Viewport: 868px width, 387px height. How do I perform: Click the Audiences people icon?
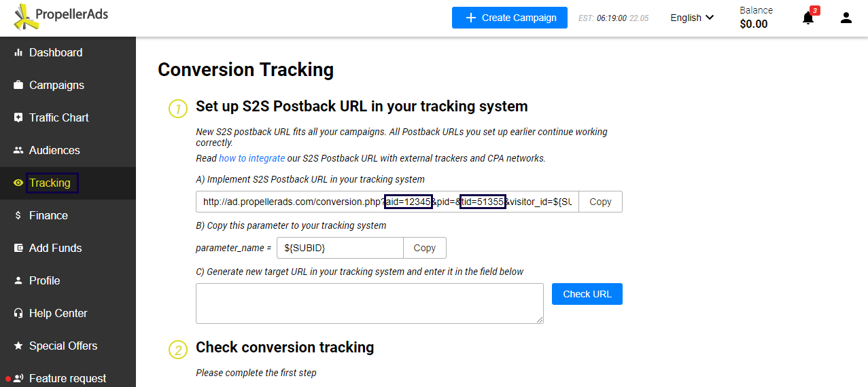(18, 151)
